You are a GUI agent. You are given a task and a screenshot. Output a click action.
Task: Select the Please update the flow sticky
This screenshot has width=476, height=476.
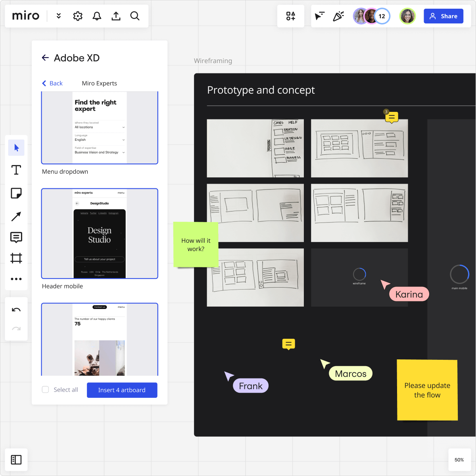point(427,390)
